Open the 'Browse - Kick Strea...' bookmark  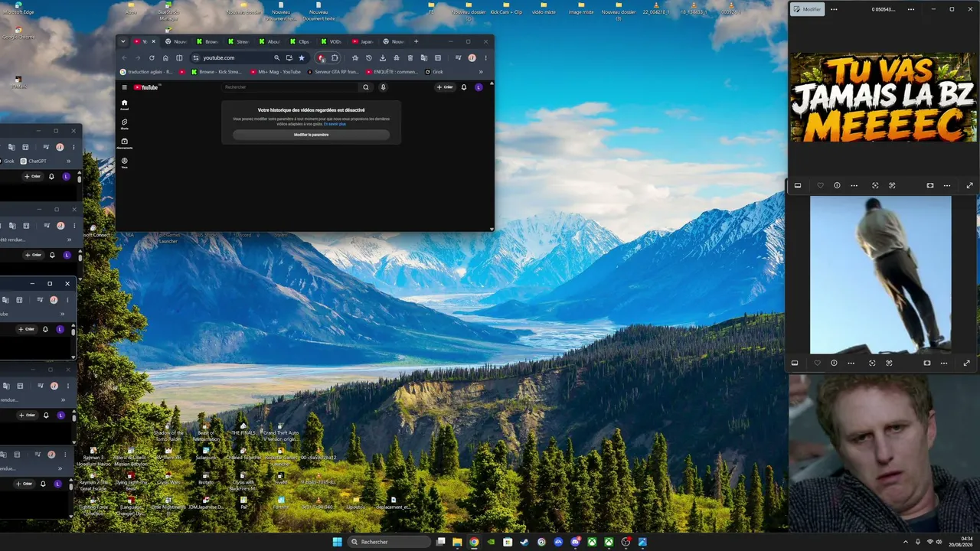(x=215, y=72)
